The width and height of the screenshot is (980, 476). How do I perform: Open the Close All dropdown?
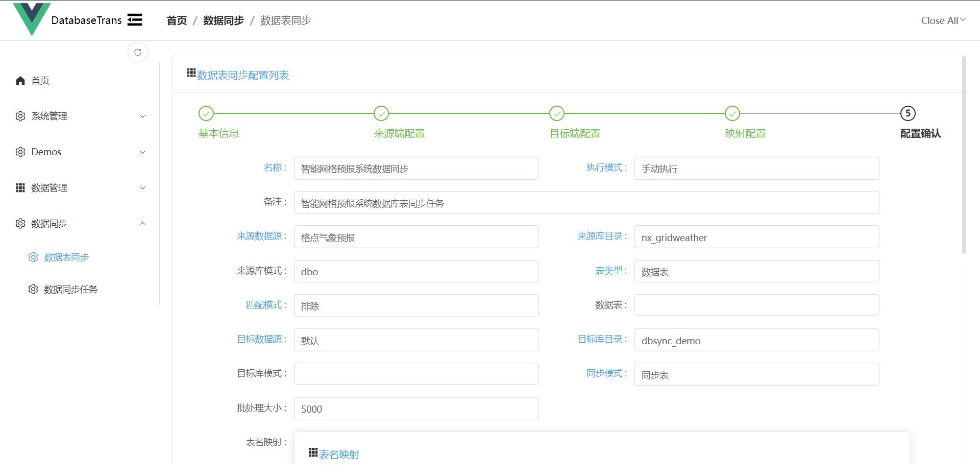[943, 20]
